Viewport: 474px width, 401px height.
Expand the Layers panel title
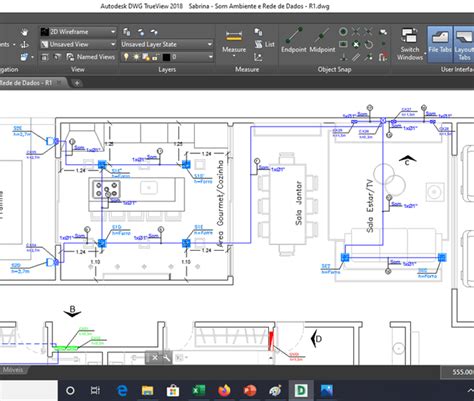coord(167,69)
